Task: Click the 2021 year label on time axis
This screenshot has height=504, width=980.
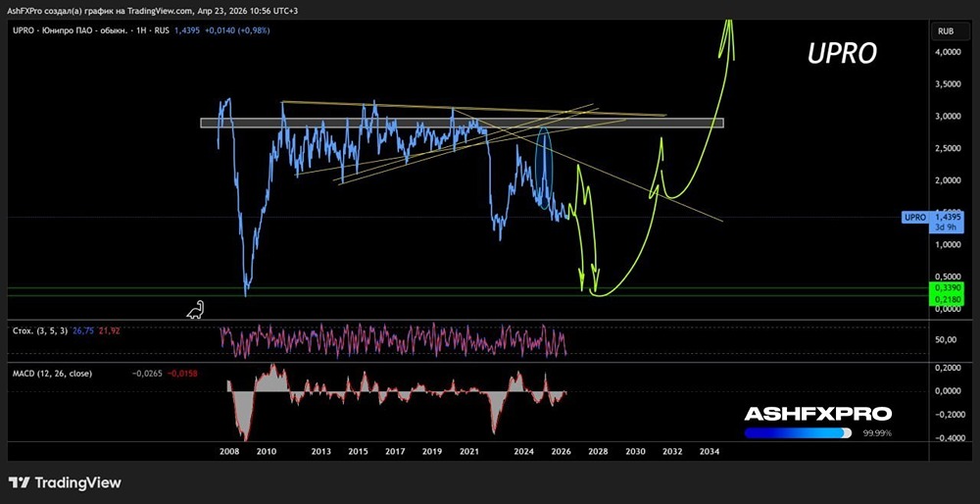Action: 468,451
